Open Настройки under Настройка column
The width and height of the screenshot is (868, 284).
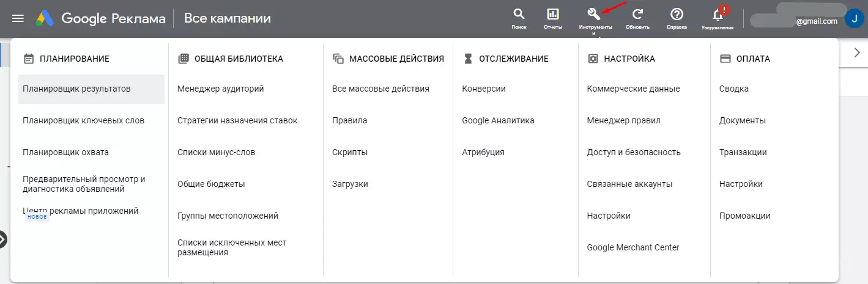click(x=609, y=216)
